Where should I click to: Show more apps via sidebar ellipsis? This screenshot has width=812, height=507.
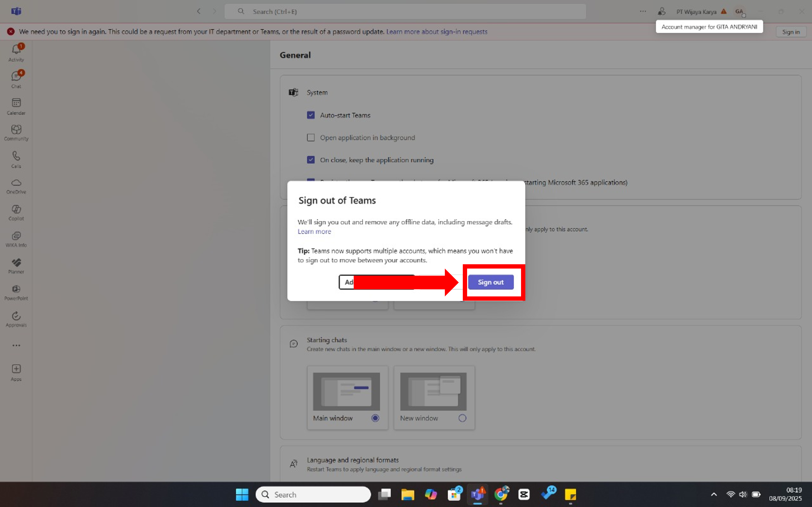click(x=16, y=345)
